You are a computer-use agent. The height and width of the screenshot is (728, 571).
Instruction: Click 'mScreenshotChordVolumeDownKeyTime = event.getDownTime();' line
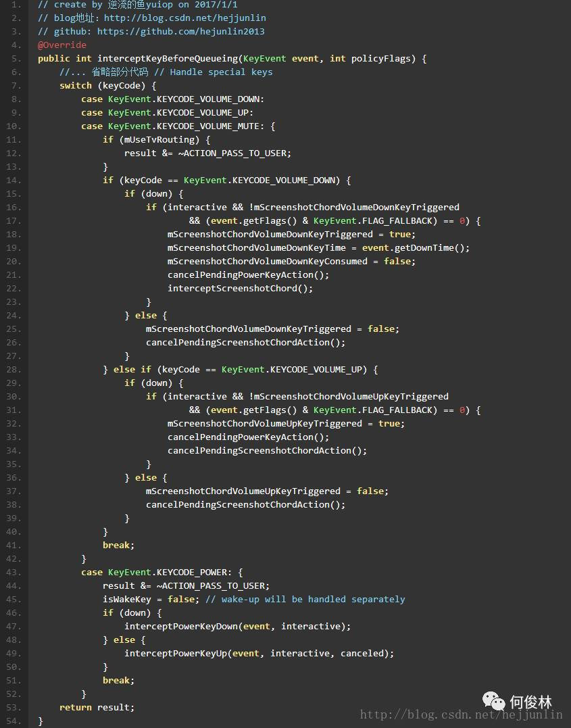[318, 248]
